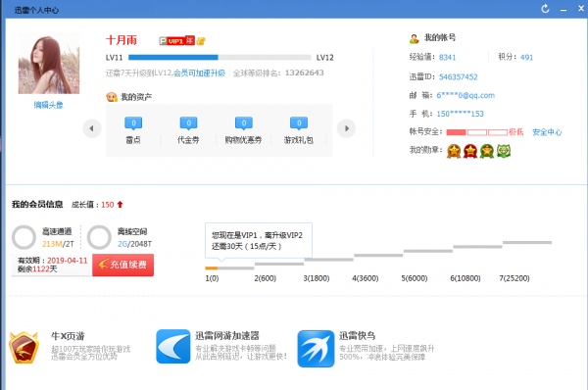Open the 安全中心 link
The height and width of the screenshot is (390, 588).
547,132
